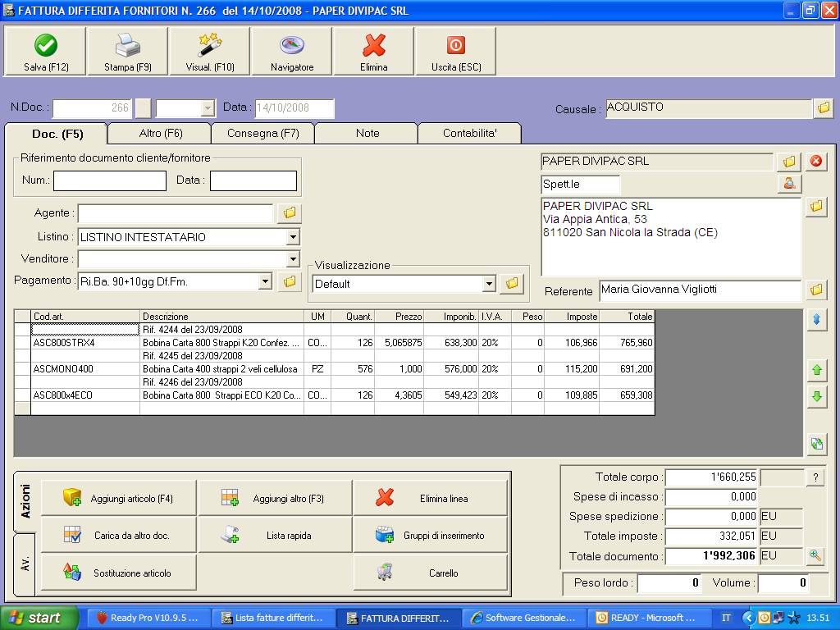Open Gruppi di inserimento

(x=430, y=535)
